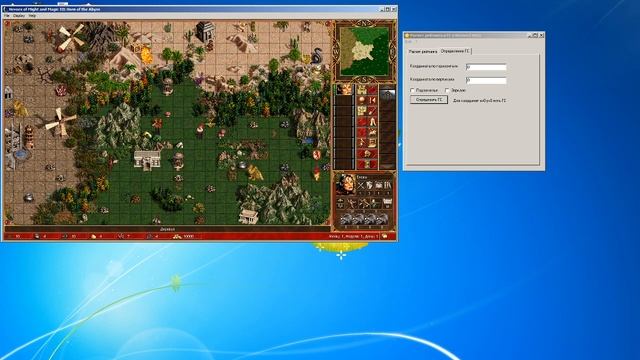The image size is (640, 360).
Task: Click the date text in the status bar
Action: coord(354,236)
